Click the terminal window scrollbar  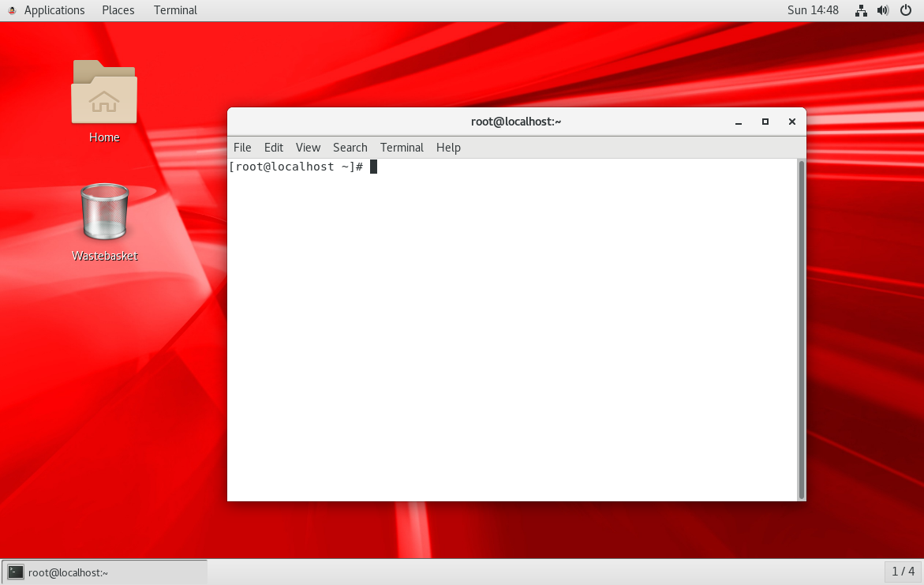tap(801, 316)
